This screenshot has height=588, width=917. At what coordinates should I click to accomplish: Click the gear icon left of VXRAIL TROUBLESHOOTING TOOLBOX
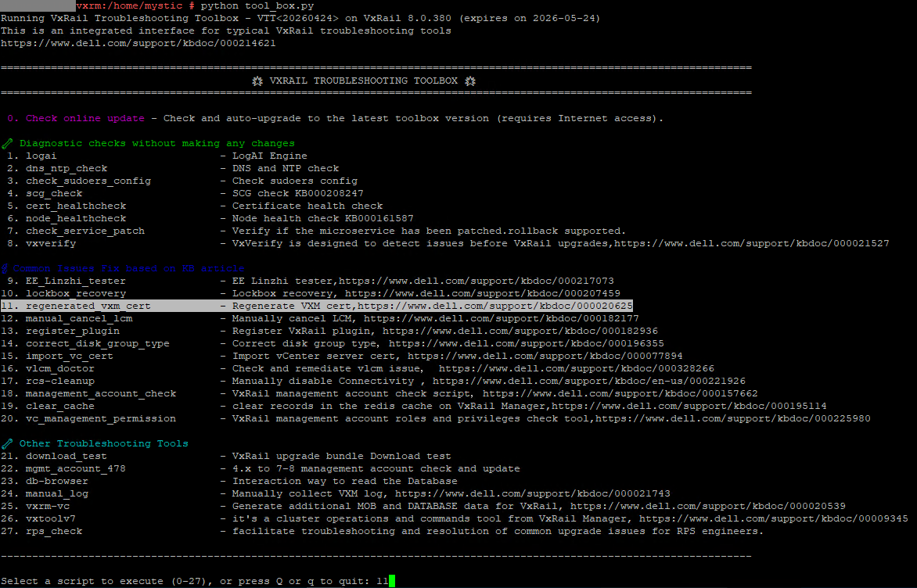[257, 81]
